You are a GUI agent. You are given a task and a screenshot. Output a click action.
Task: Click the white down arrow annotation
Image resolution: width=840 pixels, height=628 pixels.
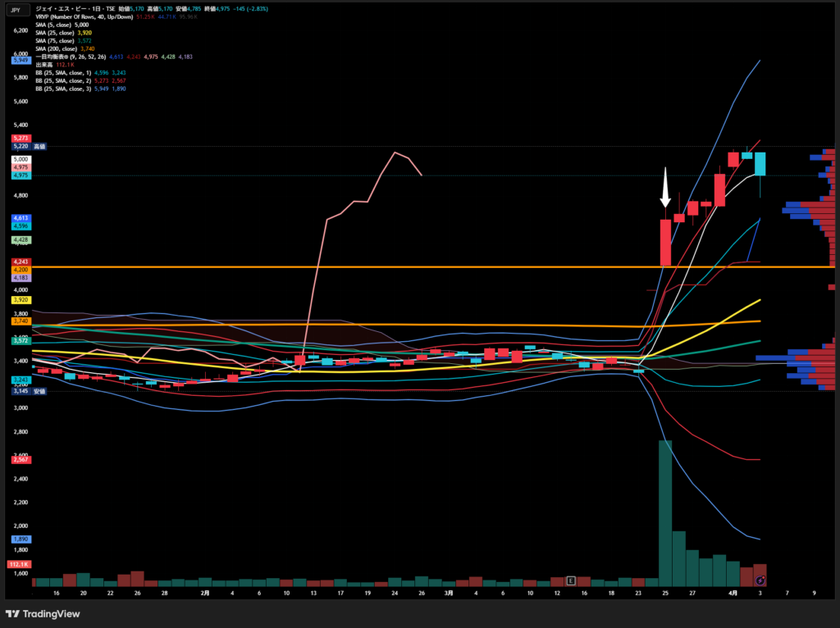coord(665,188)
